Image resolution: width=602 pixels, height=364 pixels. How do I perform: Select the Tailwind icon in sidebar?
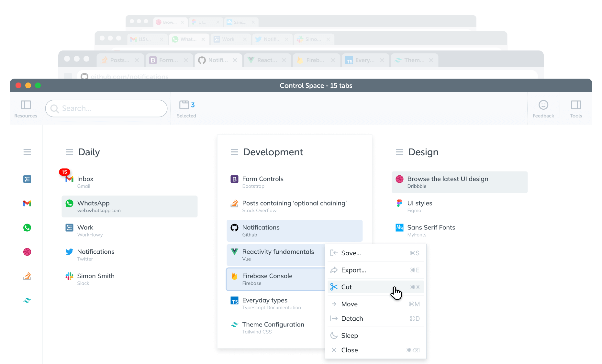click(x=27, y=300)
